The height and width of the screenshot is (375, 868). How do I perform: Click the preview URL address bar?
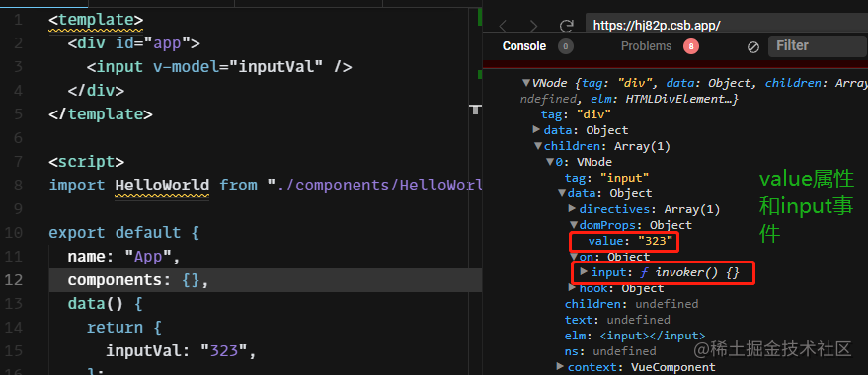(726, 25)
